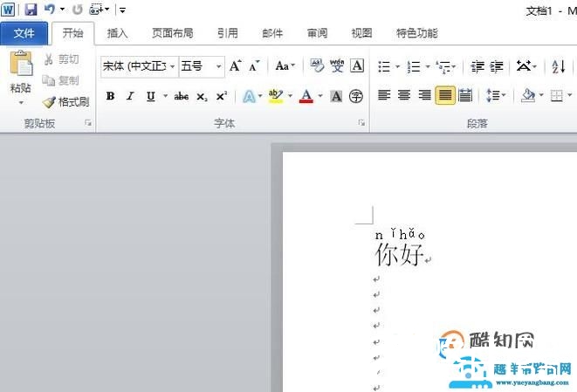Apply the red font color

point(306,96)
